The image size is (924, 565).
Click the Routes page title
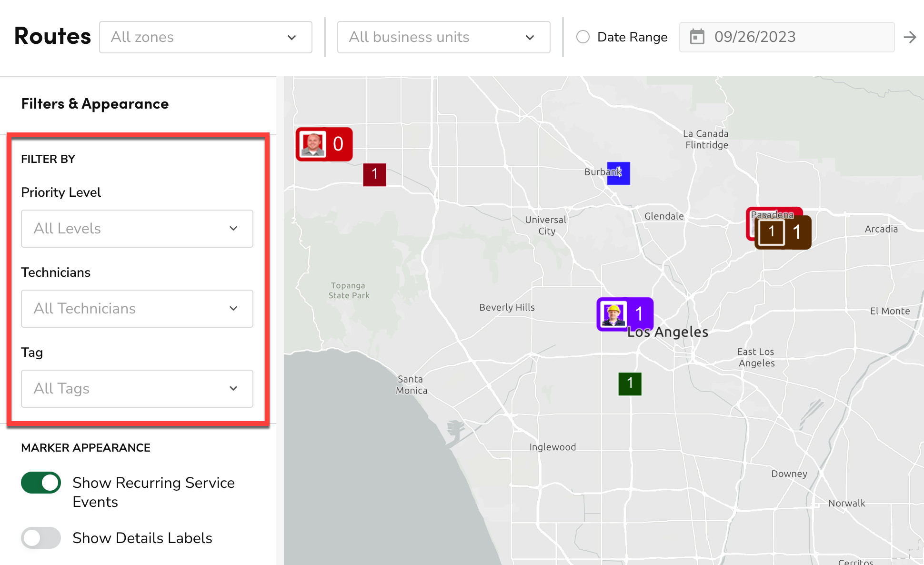[x=52, y=36]
